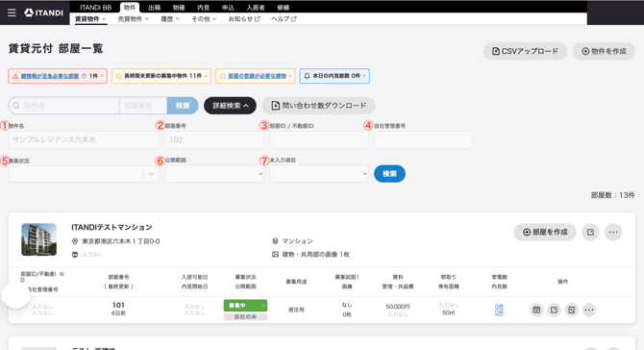The width and height of the screenshot is (644, 350).
Task: Click the external link icon beside ヘルプ
Action: click(294, 19)
